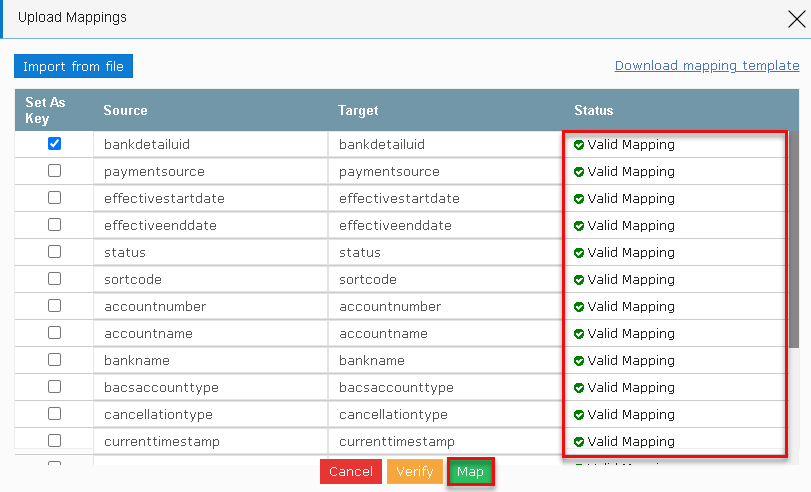
Task: Select the accountnumber target cell
Action: click(445, 306)
